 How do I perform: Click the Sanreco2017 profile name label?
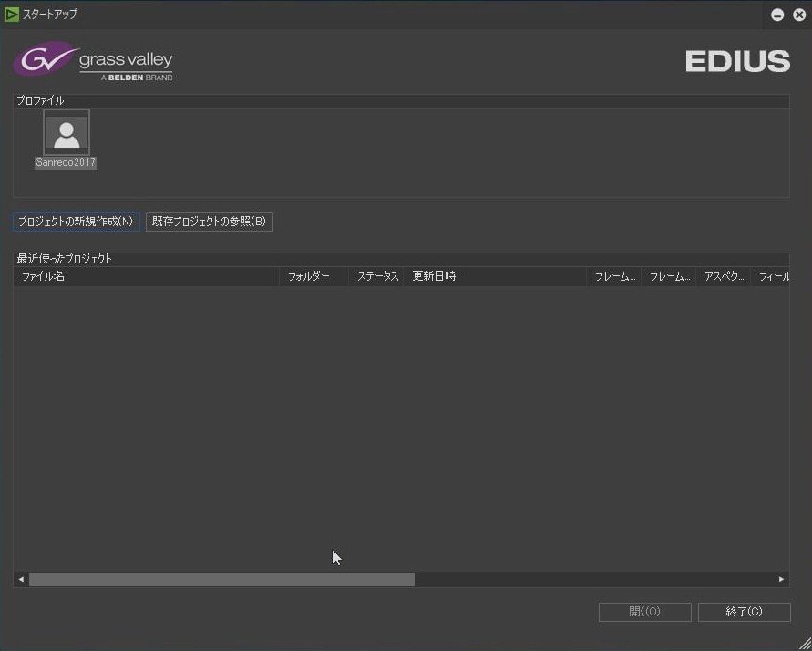point(66,162)
